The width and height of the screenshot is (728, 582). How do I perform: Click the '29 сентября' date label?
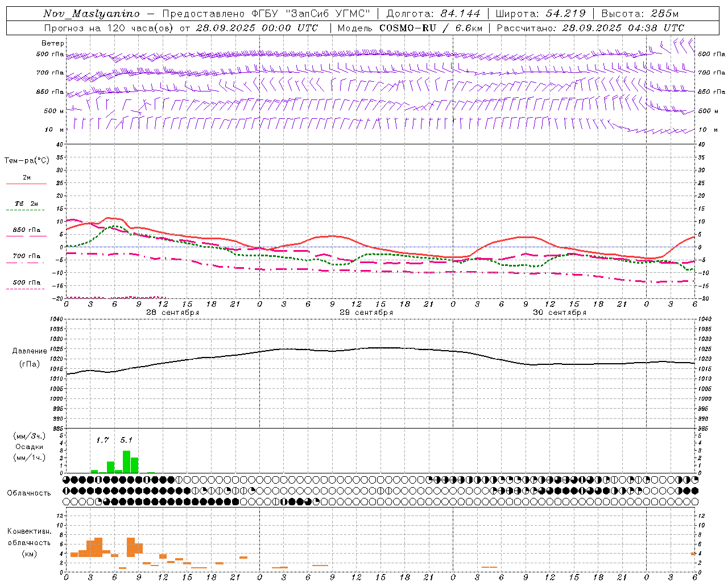click(x=366, y=313)
